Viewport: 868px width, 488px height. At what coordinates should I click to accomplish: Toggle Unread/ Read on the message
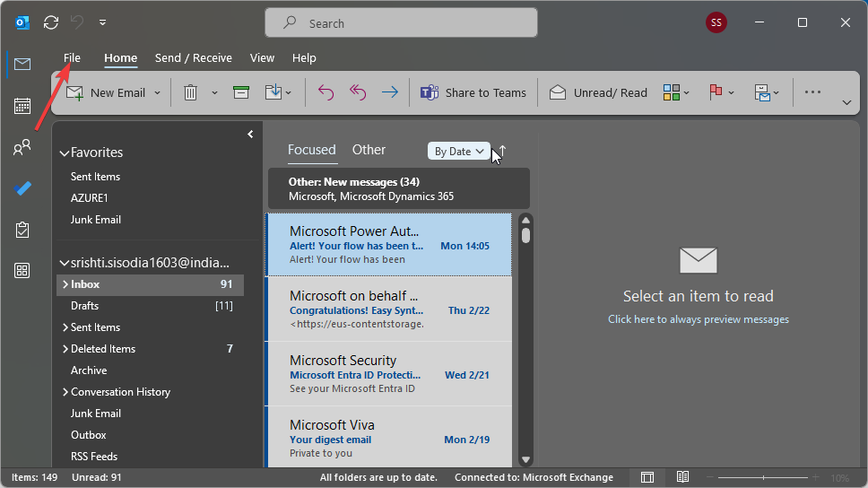click(598, 92)
